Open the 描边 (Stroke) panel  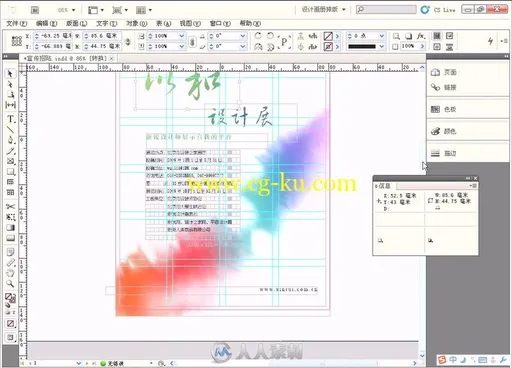[444, 153]
